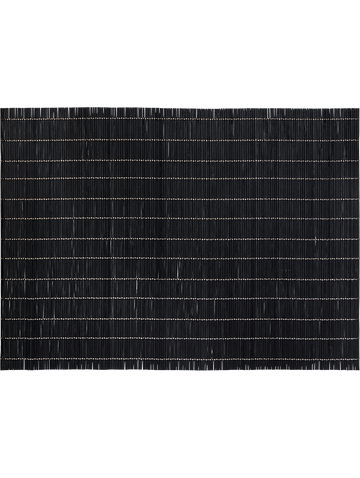Click the topmost beige stitched thread row
Screen dimensions: 360x478
point(180,119)
